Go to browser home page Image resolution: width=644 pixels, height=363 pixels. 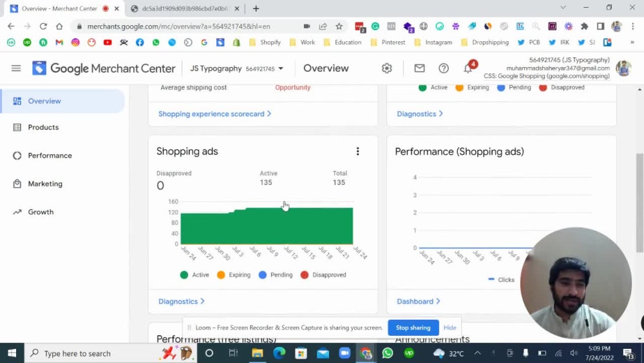pyautogui.click(x=59, y=26)
